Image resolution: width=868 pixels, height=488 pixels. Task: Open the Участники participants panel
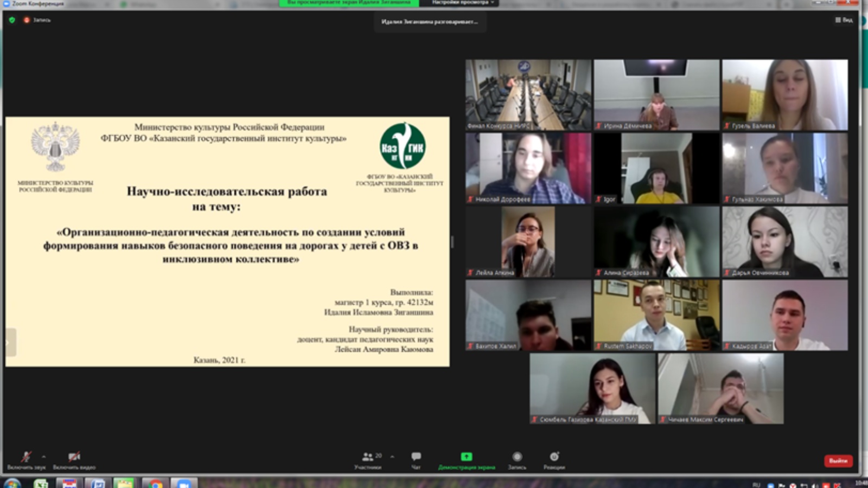tap(368, 459)
